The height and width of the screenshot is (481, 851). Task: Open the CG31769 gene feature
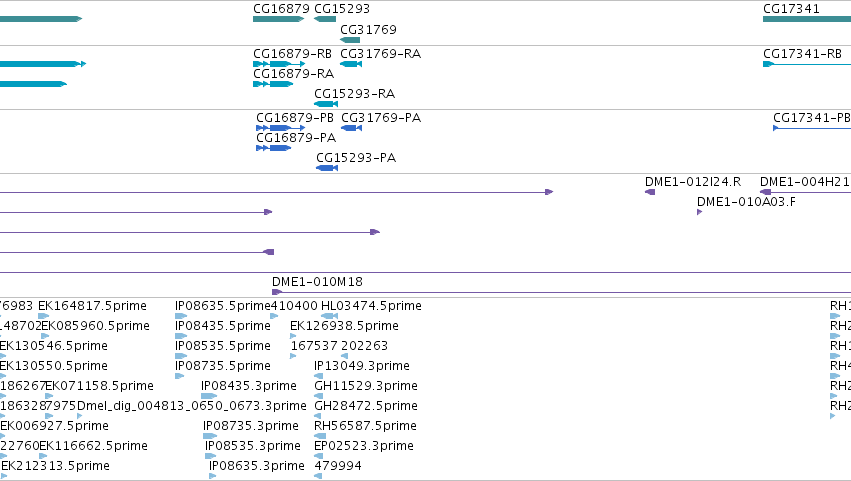pos(350,40)
